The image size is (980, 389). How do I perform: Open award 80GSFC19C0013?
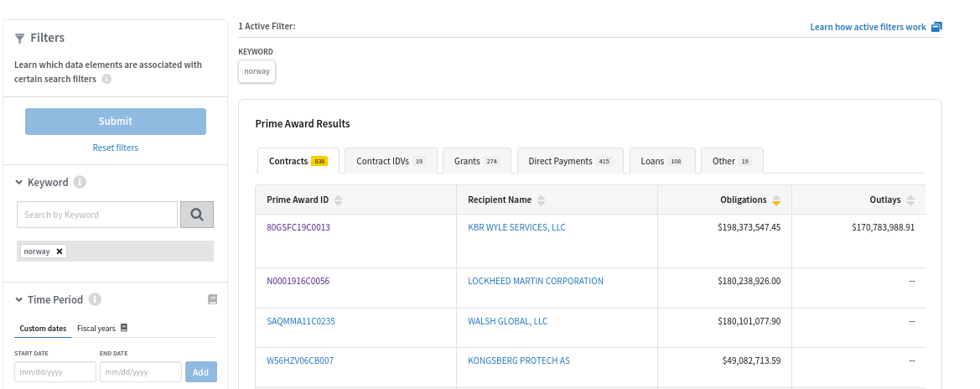point(298,228)
